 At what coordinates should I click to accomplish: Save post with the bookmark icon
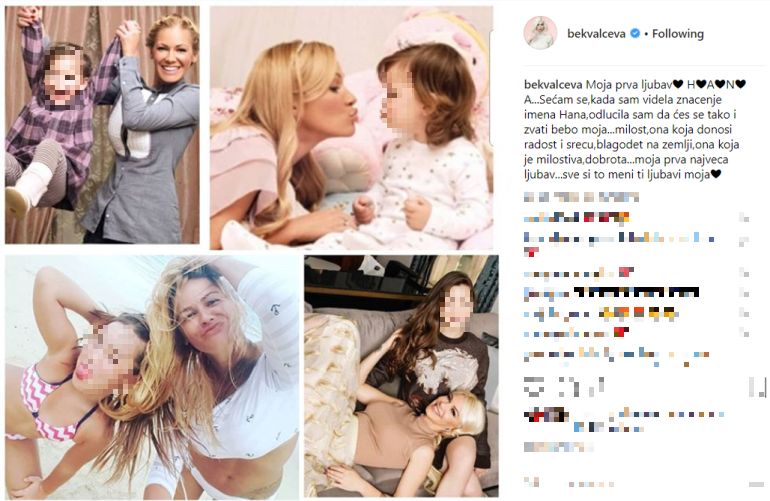coord(757,387)
